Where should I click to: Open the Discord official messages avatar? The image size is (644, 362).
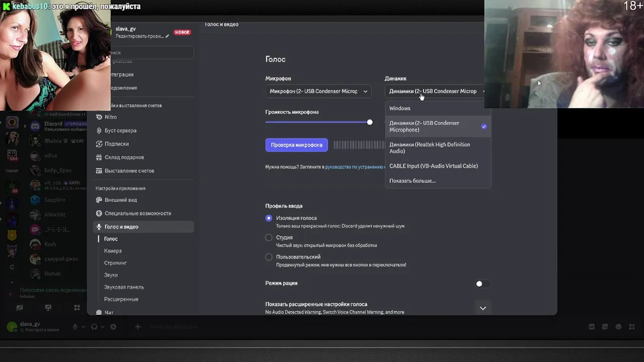tap(35, 126)
